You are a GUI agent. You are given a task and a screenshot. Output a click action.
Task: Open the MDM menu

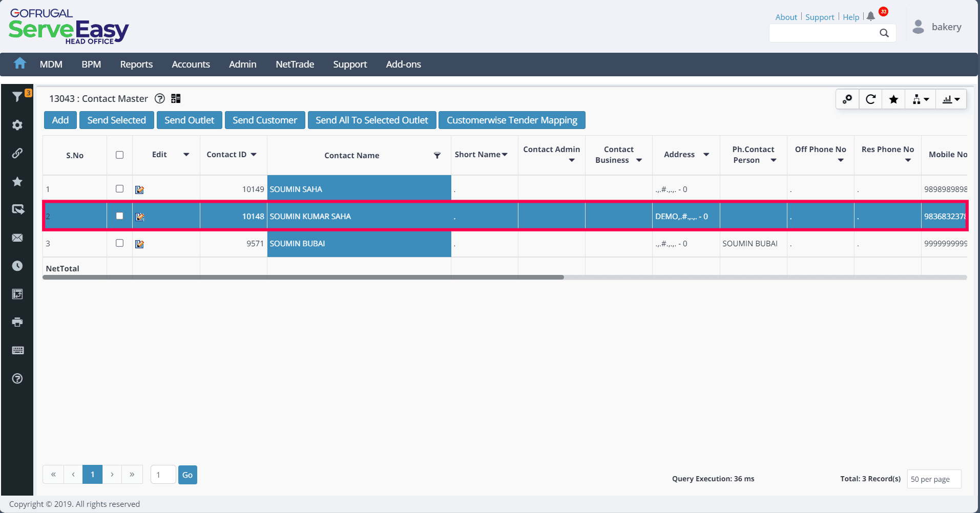coord(51,64)
